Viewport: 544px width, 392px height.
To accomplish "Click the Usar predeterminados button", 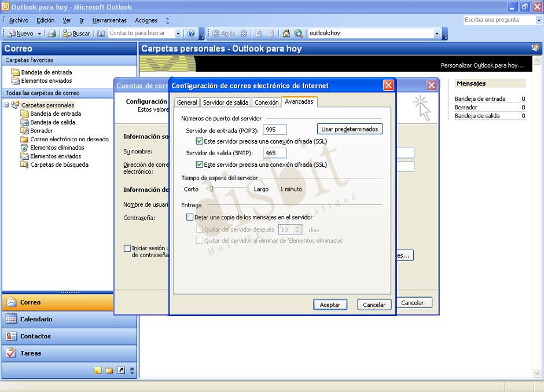I will [350, 129].
